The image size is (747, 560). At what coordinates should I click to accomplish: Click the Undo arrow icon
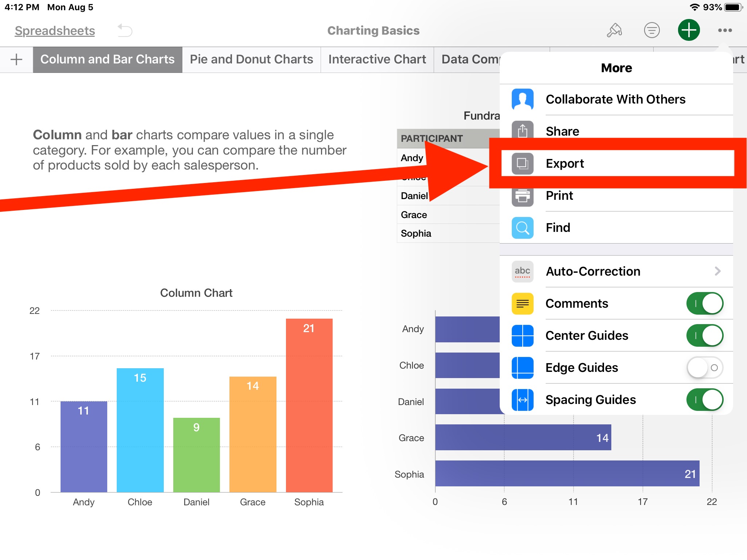coord(124,30)
